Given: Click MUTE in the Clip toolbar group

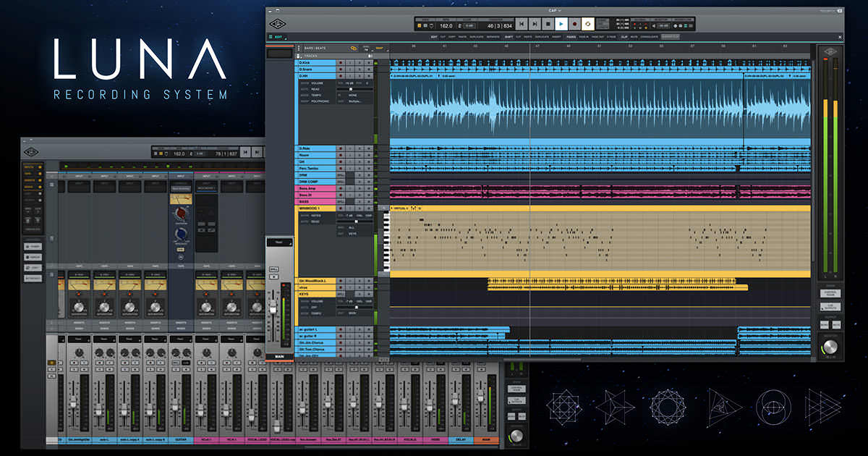Looking at the screenshot, I should click(634, 37).
